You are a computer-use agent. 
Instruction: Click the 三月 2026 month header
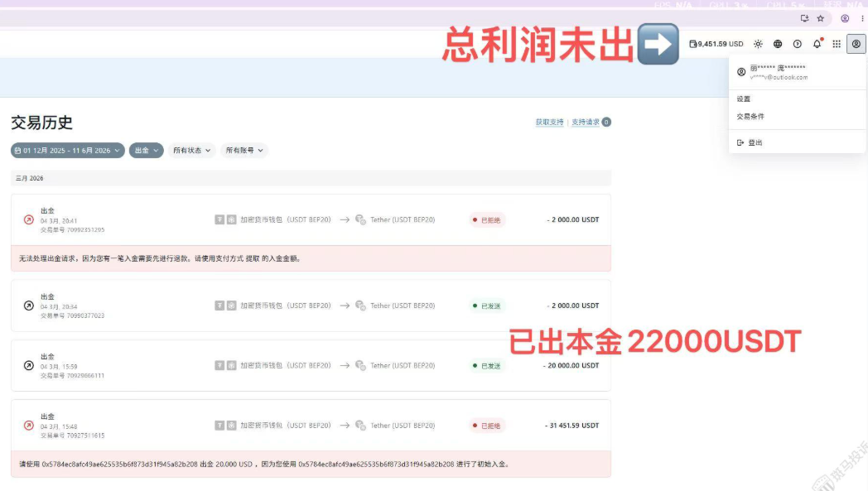click(x=29, y=178)
